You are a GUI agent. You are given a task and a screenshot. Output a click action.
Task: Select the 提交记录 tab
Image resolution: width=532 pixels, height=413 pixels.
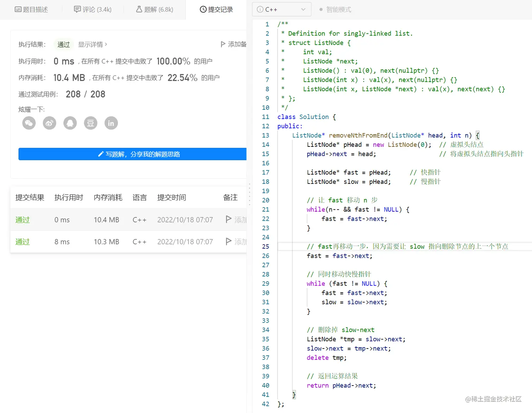pos(216,10)
